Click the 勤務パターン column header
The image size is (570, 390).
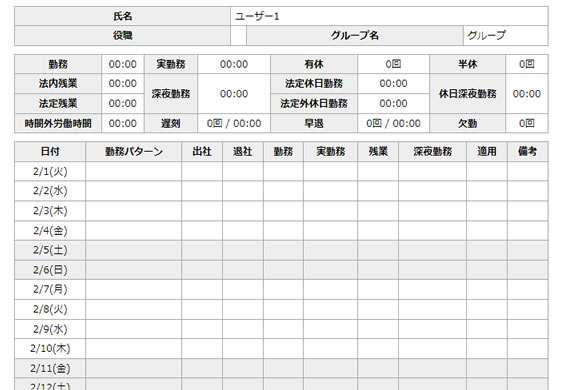134,152
